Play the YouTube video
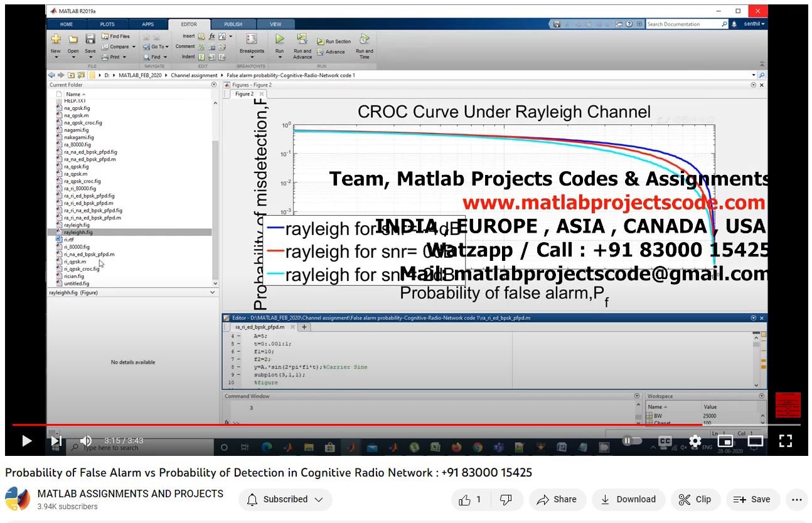This screenshot has height=523, width=812. coord(26,441)
